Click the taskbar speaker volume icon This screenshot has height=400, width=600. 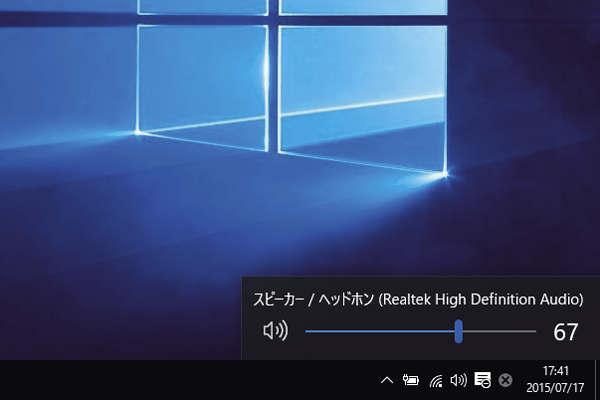tap(458, 380)
